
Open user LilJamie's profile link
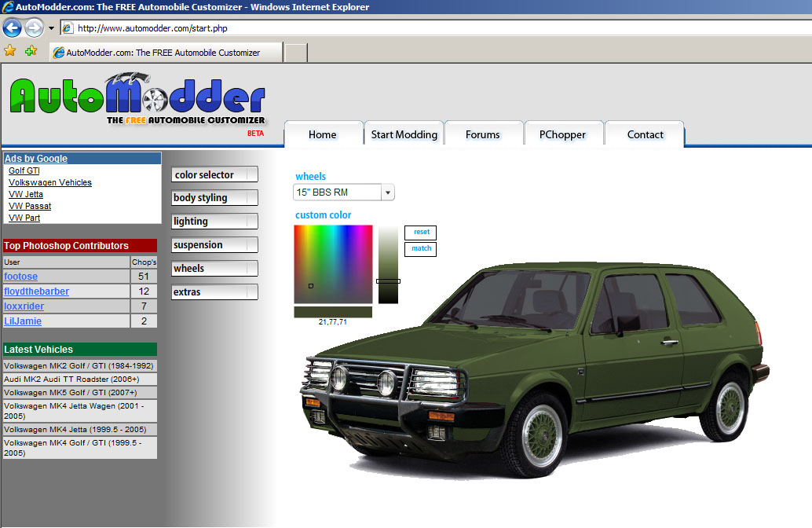tap(23, 321)
